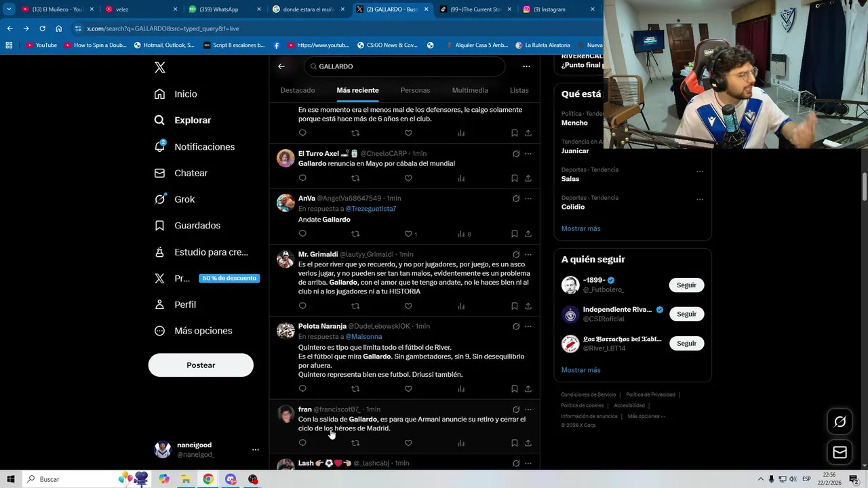Follow the -1899- account

[686, 285]
